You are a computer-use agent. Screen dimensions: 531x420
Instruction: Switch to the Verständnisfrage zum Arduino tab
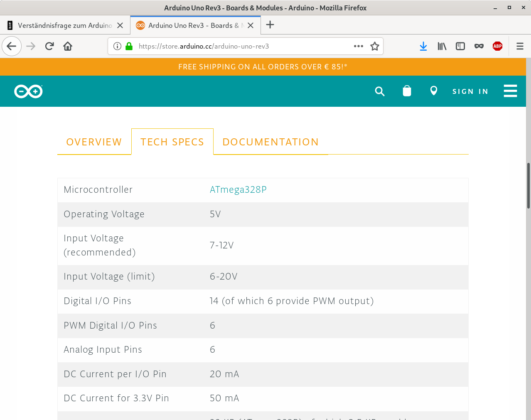click(65, 25)
